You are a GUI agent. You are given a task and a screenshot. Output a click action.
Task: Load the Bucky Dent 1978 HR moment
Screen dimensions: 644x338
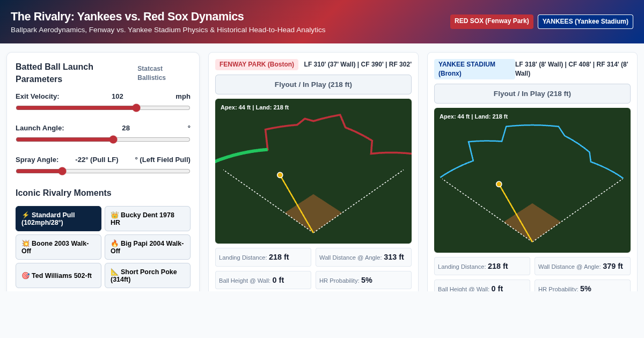coord(148,219)
